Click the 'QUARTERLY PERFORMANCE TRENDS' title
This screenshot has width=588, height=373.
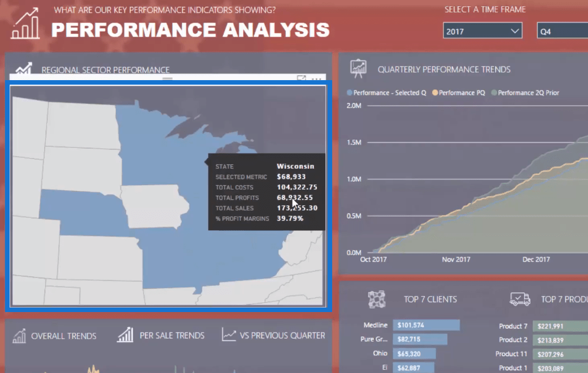click(x=444, y=69)
